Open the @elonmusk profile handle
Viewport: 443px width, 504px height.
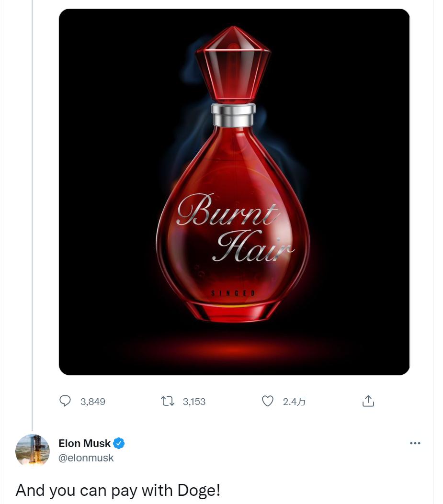tap(86, 458)
